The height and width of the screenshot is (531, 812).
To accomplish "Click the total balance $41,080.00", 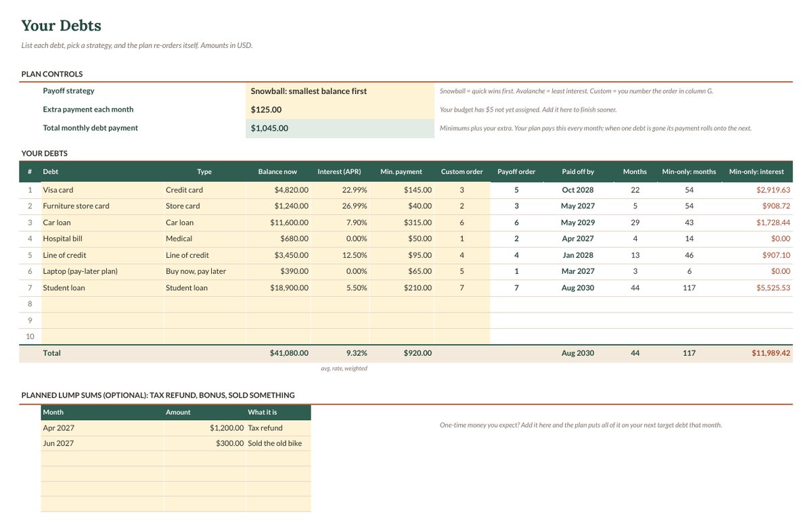I will [x=278, y=353].
